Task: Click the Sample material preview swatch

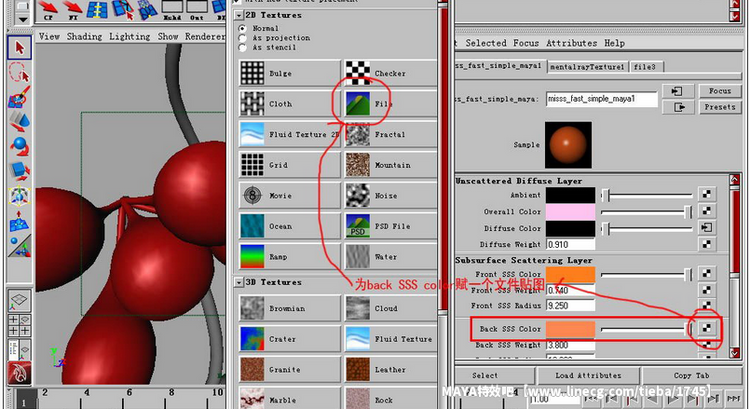Action: click(x=568, y=145)
